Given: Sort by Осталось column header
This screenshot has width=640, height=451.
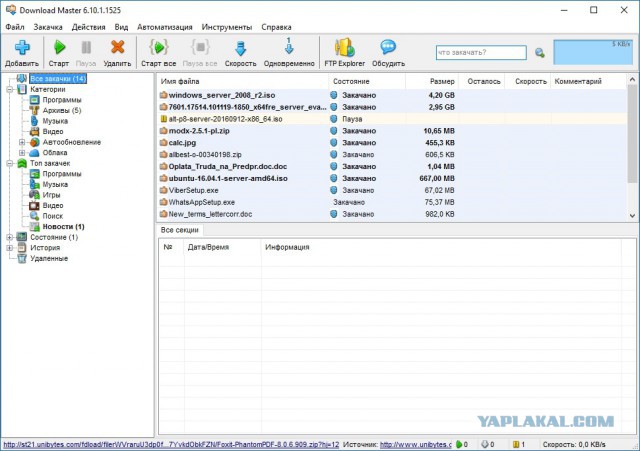Looking at the screenshot, I should [482, 82].
